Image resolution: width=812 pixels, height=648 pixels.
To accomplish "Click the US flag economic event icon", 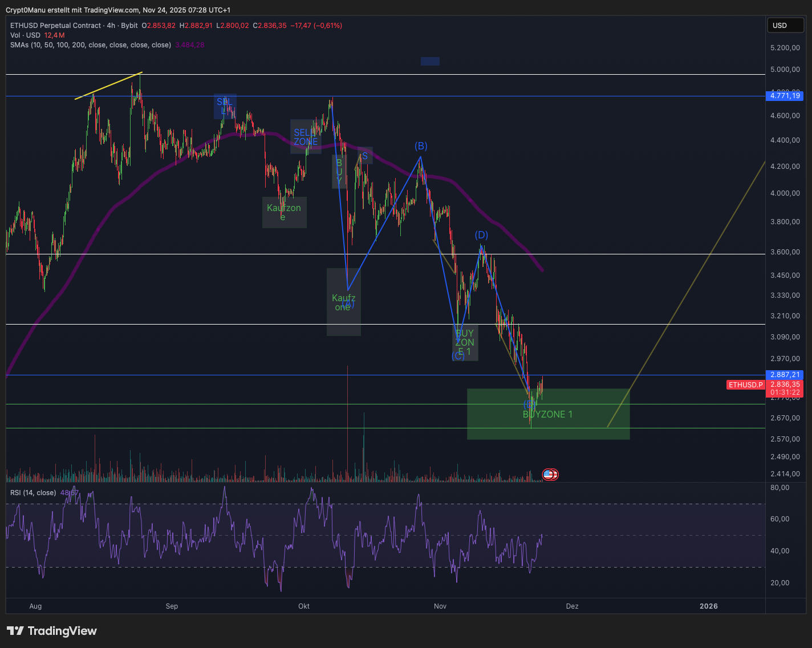I will (549, 474).
